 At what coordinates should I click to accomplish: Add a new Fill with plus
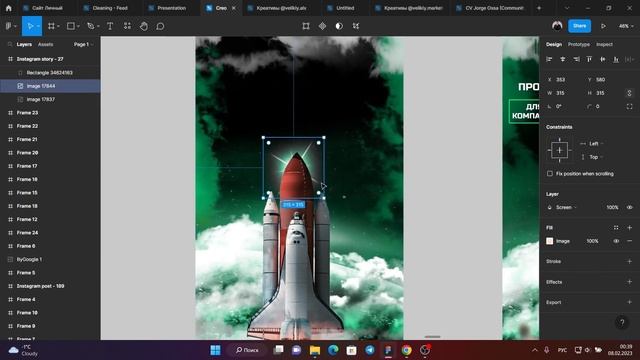coord(629,228)
